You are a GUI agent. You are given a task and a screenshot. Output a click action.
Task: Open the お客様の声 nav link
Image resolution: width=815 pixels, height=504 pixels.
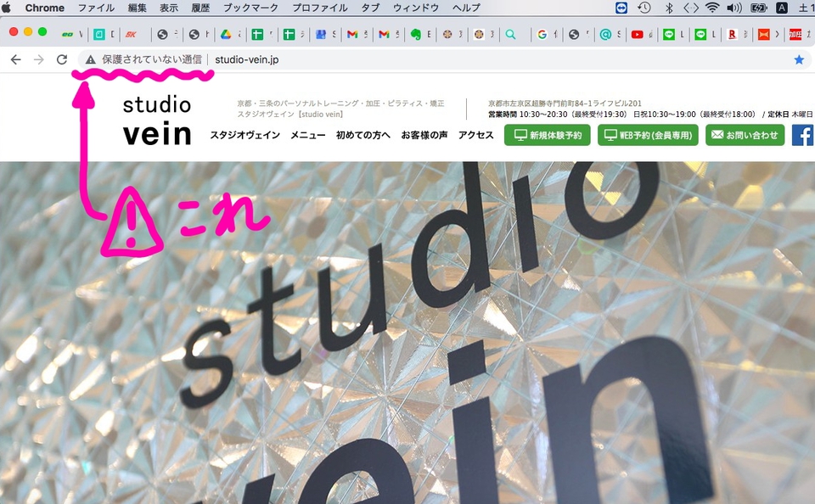[424, 135]
